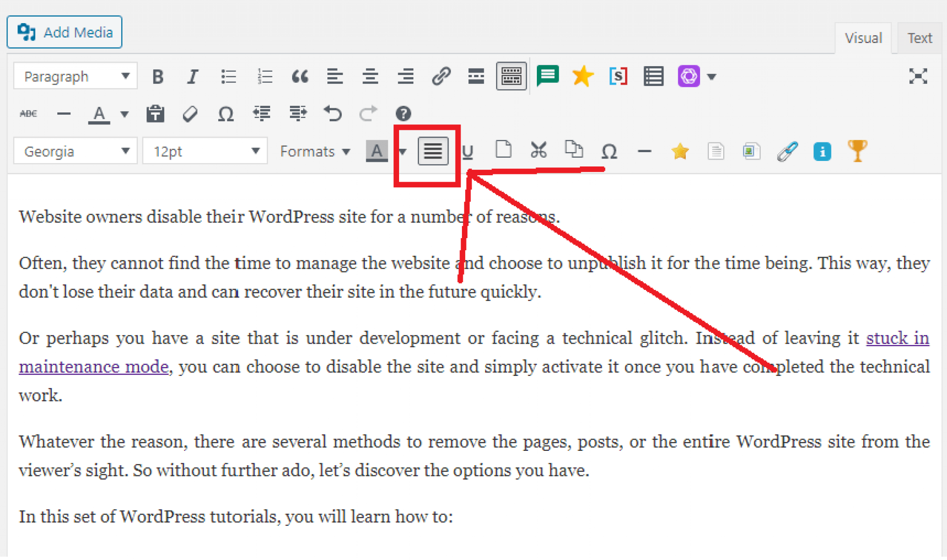Screen dimensions: 947x560
Task: Click the Insert/edit link chain icon
Action: pyautogui.click(x=441, y=76)
